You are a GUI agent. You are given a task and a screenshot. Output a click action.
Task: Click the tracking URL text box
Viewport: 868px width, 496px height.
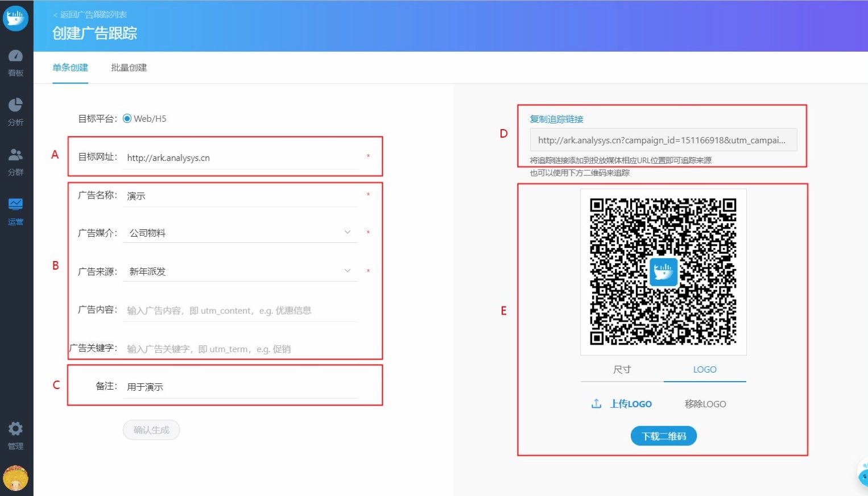click(x=663, y=140)
